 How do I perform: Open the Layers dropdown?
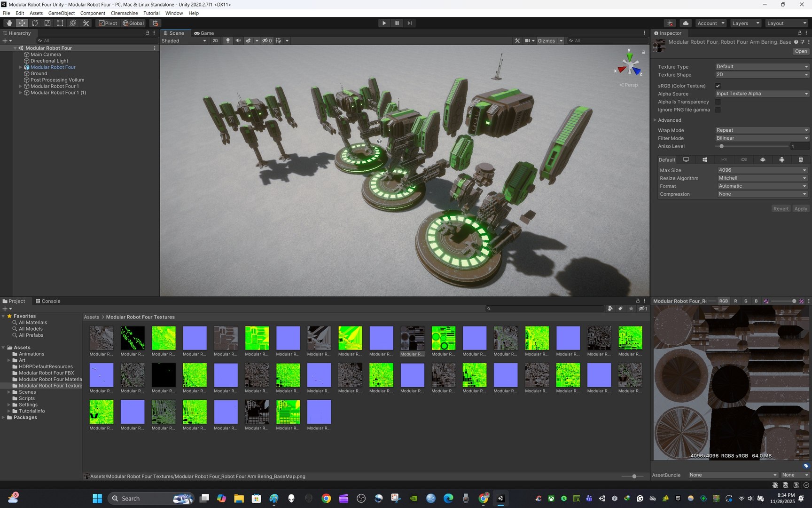[745, 23]
